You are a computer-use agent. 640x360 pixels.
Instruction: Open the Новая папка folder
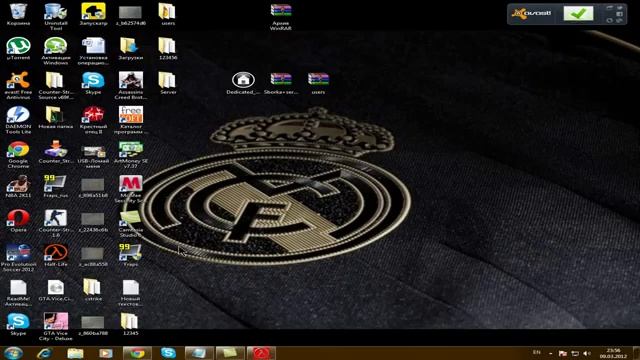pos(56,116)
